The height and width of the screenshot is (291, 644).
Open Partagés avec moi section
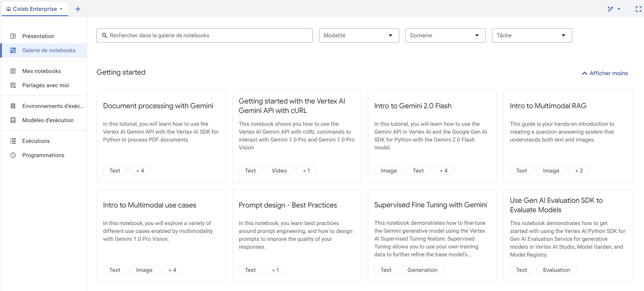tap(43, 85)
